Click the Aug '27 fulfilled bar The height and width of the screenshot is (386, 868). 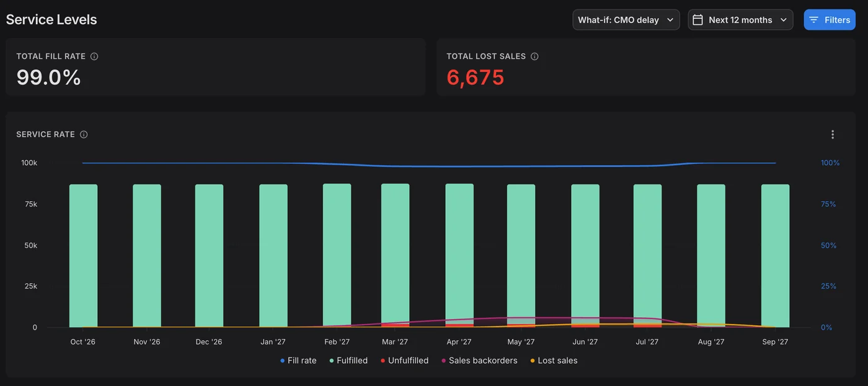tap(711, 256)
